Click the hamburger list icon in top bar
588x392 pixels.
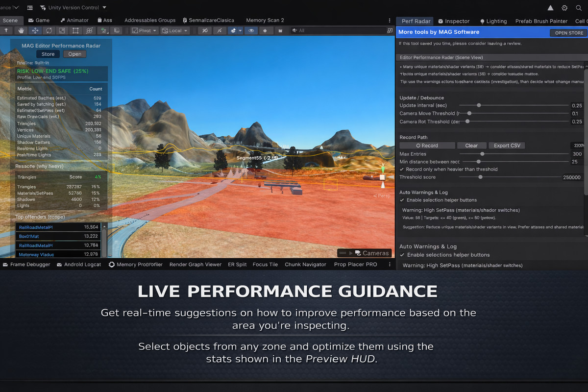[x=30, y=8]
